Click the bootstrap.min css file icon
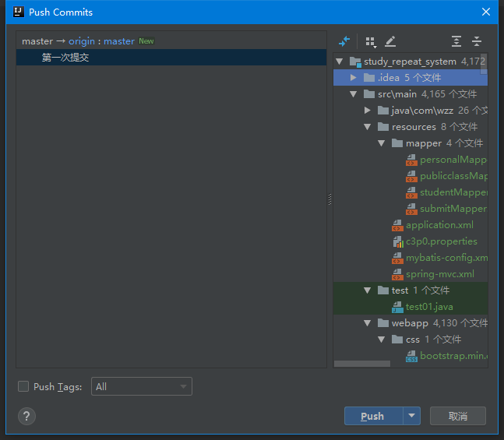This screenshot has height=440, width=504. (411, 356)
